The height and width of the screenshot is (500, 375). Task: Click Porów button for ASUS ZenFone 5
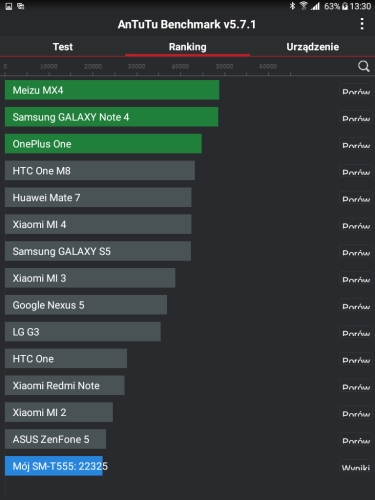(x=356, y=440)
